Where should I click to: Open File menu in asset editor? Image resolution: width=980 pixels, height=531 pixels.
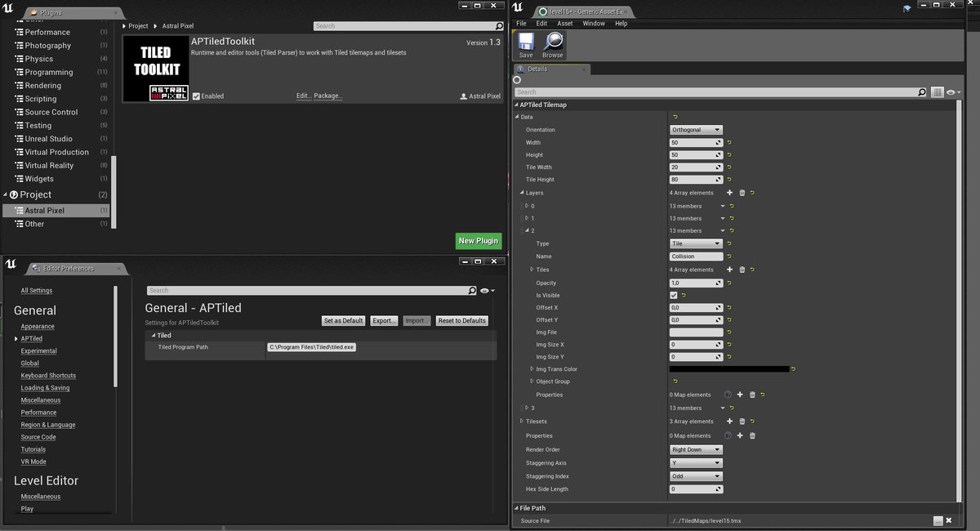pyautogui.click(x=522, y=24)
